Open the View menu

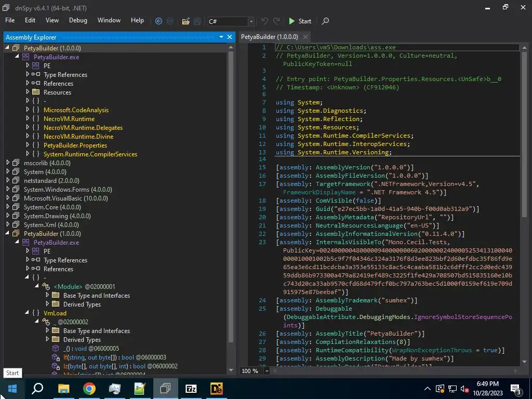pyautogui.click(x=52, y=20)
